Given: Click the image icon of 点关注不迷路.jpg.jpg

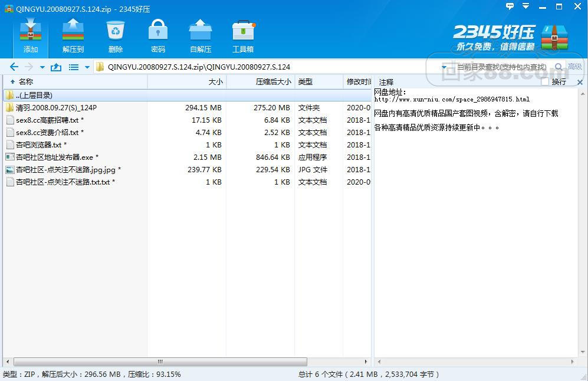Looking at the screenshot, I should coord(10,169).
